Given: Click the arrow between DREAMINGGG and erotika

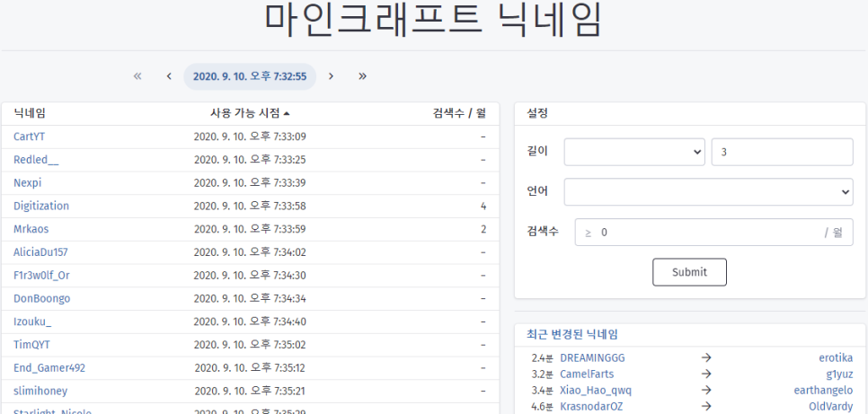Looking at the screenshot, I should pos(705,358).
